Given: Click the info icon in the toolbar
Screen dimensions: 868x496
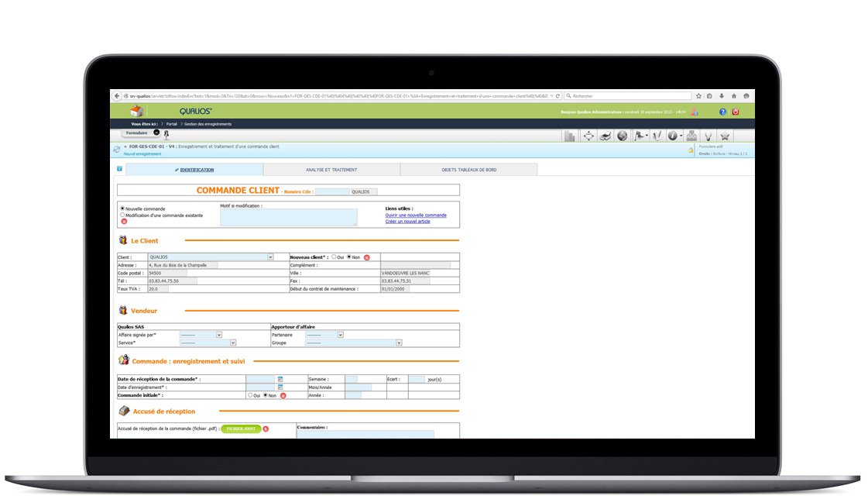Looking at the screenshot, I should pos(672,135).
